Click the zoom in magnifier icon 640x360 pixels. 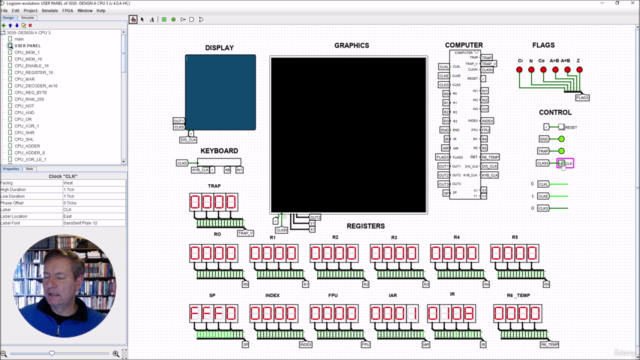click(116, 354)
